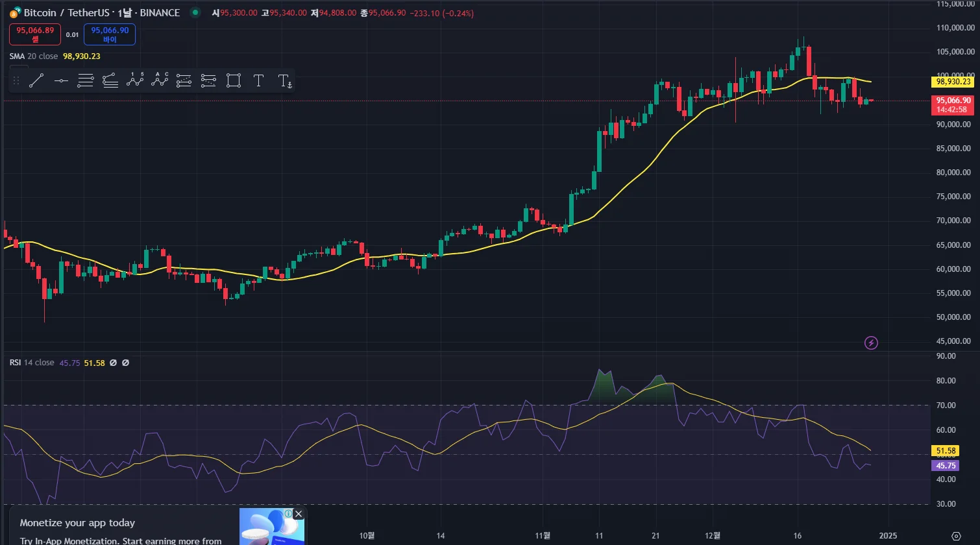Select the plain text tool
The width and height of the screenshot is (980, 545).
point(258,80)
